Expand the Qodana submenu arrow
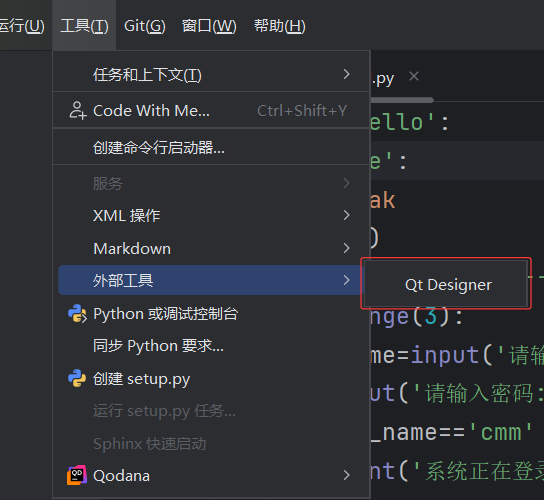544x500 pixels. pyautogui.click(x=346, y=475)
